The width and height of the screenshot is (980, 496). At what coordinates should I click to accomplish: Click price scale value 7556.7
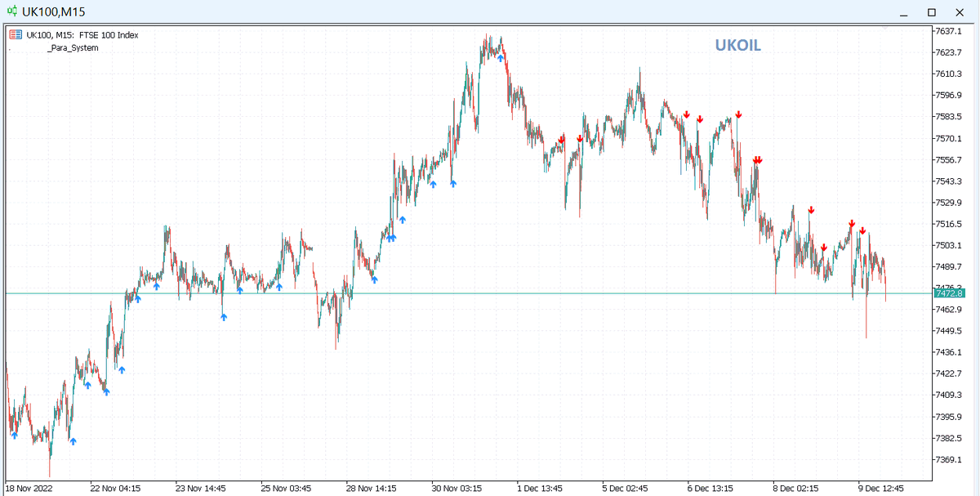point(950,159)
